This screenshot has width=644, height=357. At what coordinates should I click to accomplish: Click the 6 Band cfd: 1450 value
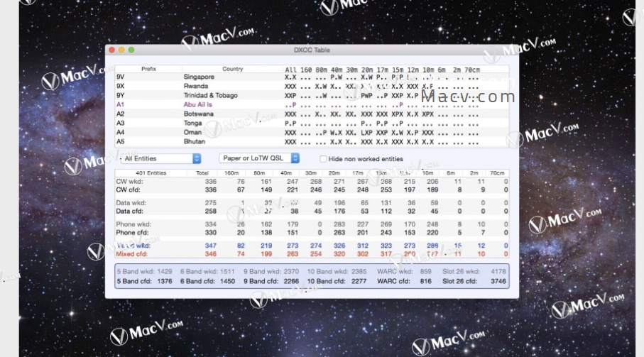tap(227, 282)
